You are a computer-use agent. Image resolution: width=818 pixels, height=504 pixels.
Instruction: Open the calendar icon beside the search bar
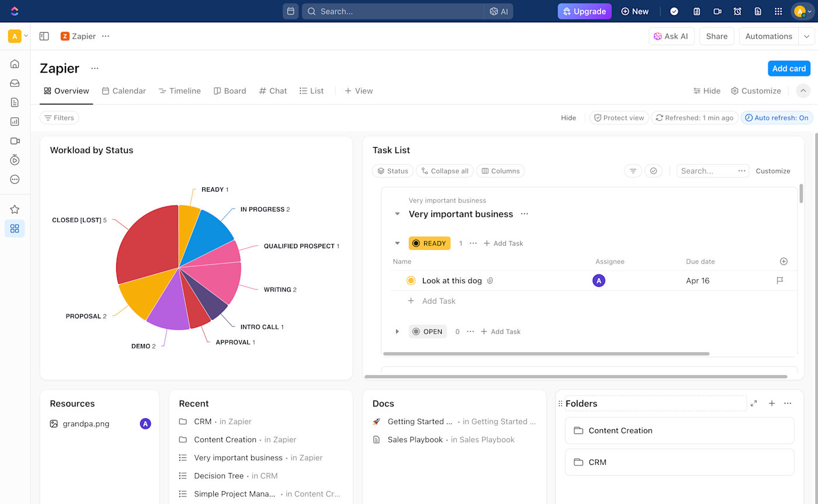pos(290,11)
